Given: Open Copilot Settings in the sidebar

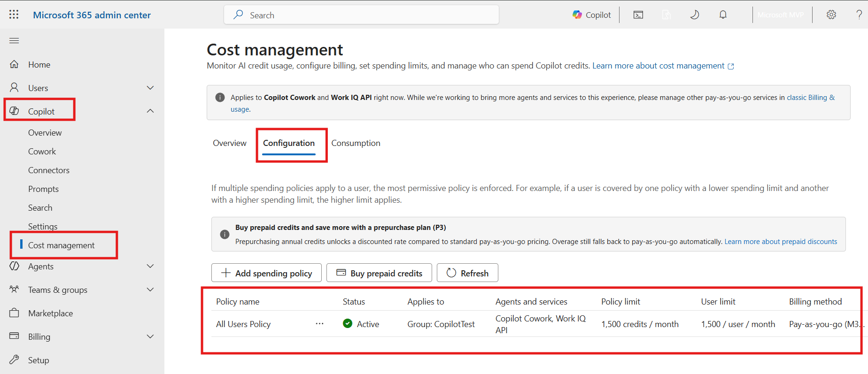Looking at the screenshot, I should pos(43,227).
